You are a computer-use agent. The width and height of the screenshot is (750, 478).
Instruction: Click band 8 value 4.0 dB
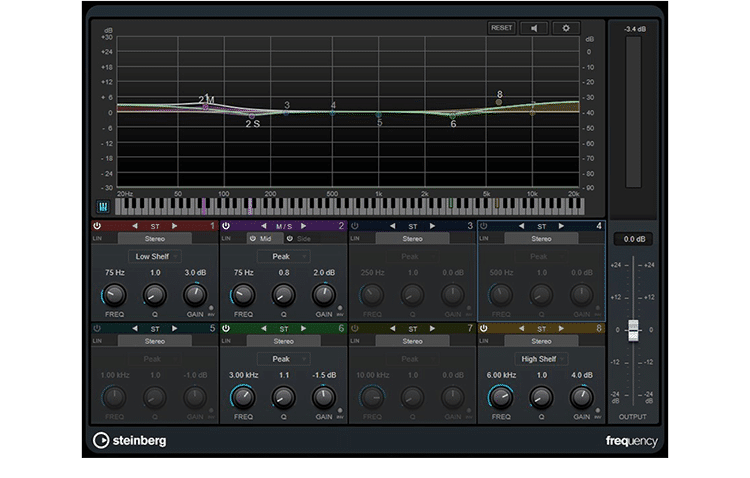pyautogui.click(x=582, y=375)
